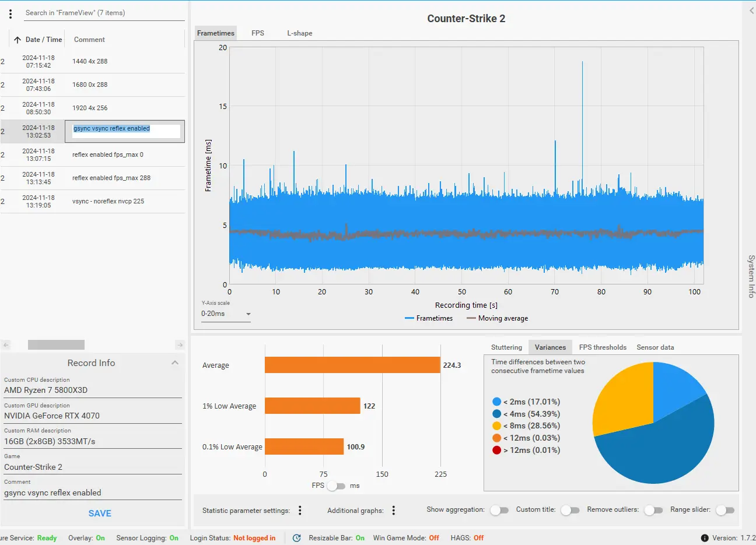Select the record '1440 4x 288'

(93, 61)
